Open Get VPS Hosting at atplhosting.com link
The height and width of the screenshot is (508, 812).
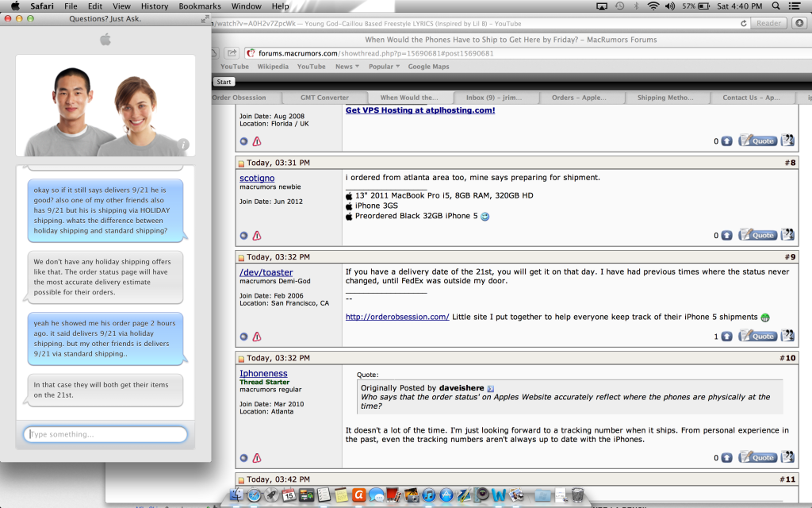coord(420,110)
